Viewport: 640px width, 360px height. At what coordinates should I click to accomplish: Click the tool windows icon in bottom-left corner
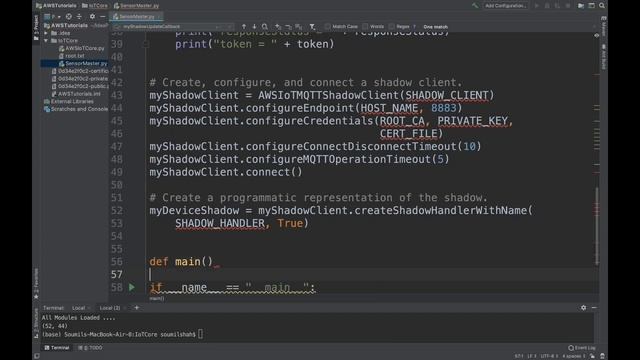click(x=37, y=356)
